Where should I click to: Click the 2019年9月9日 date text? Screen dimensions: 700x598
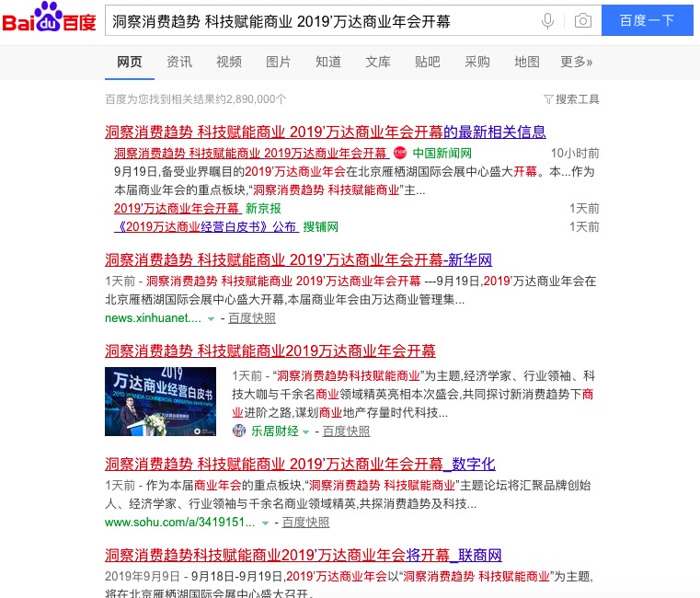[143, 577]
